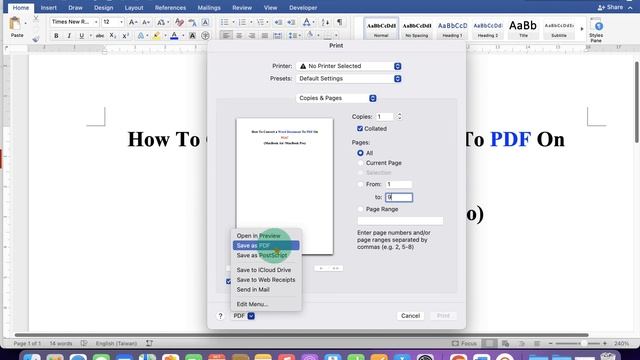
Task: Switch to the References ribbon tab
Action: point(170,8)
